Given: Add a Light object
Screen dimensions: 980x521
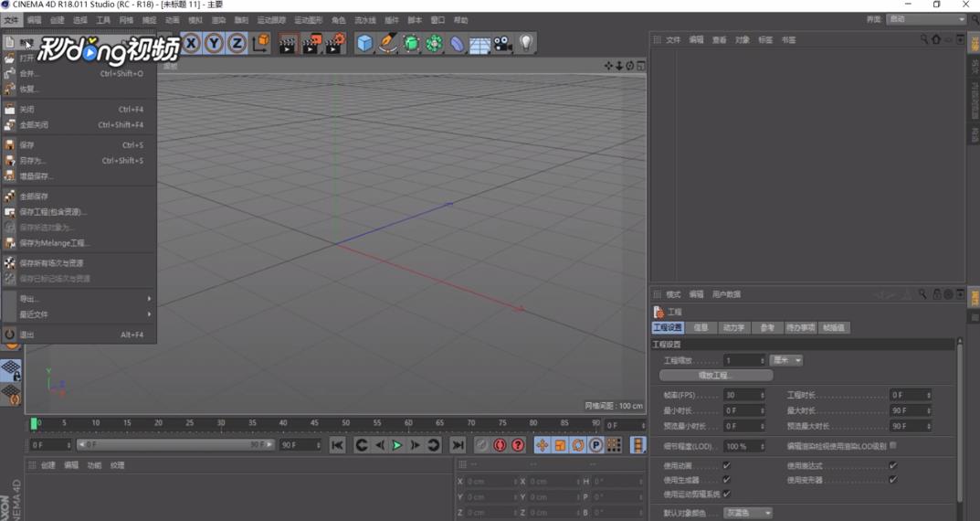Looking at the screenshot, I should [x=526, y=43].
